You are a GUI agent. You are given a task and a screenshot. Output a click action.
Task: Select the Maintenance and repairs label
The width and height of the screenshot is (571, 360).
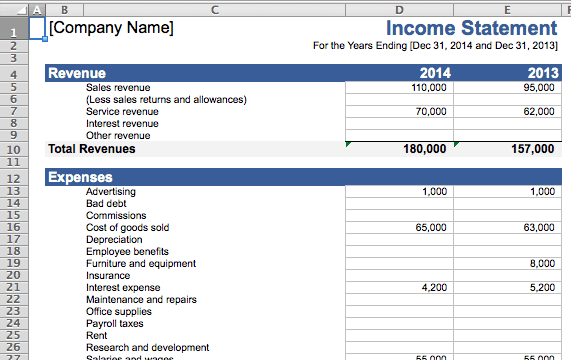point(141,300)
